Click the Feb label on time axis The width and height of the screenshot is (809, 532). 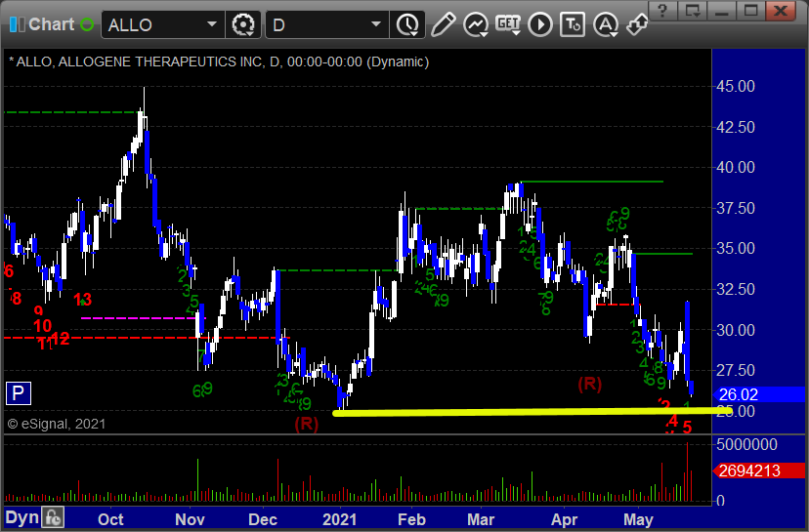point(411,519)
